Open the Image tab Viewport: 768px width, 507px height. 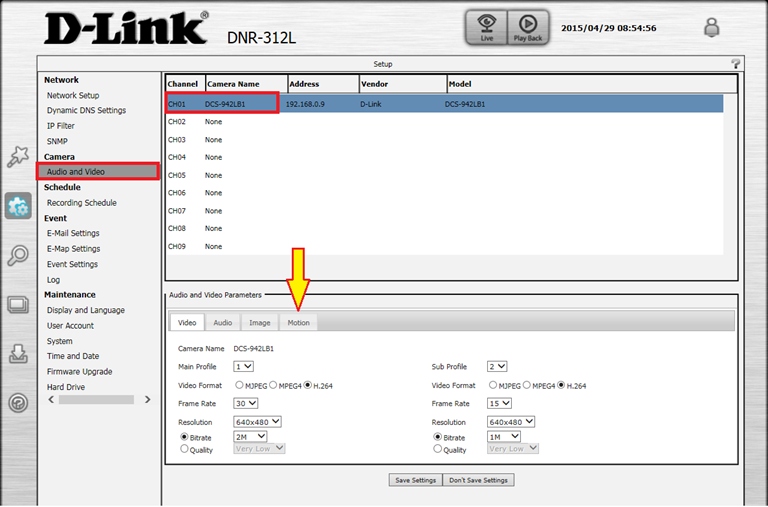(260, 322)
